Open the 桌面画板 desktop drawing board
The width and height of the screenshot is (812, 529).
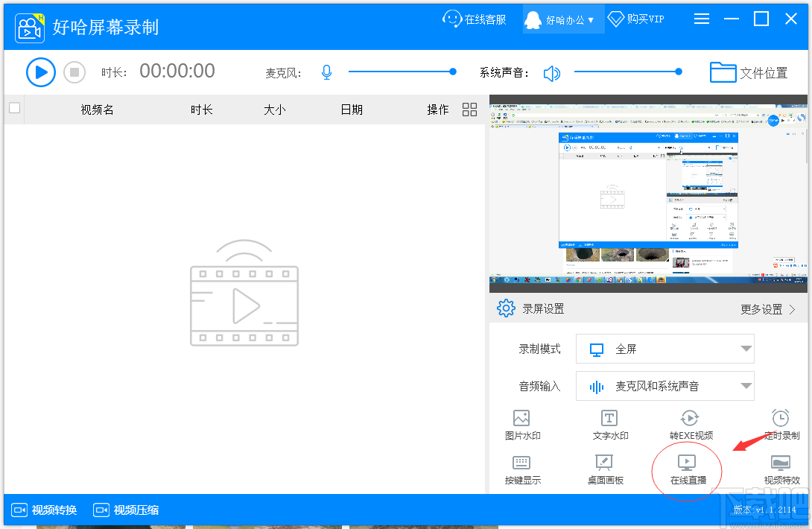pos(605,469)
